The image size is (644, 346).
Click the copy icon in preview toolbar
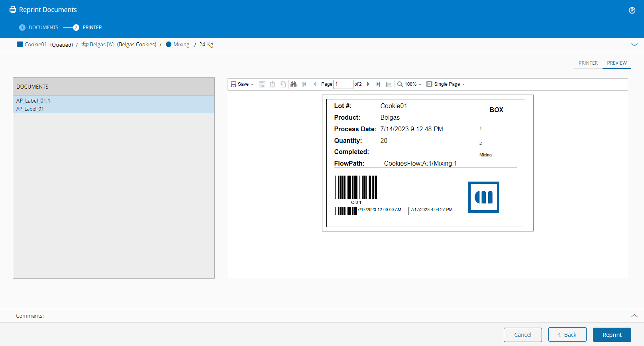pyautogui.click(x=283, y=84)
